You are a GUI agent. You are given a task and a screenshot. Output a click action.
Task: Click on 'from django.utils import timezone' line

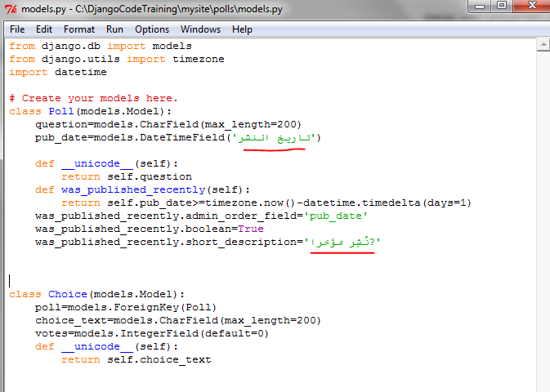click(x=116, y=59)
